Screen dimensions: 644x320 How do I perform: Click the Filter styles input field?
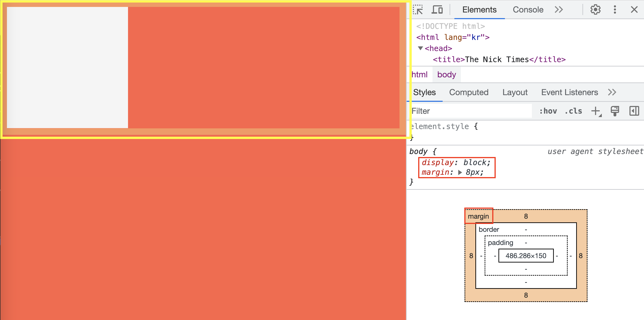click(x=470, y=111)
